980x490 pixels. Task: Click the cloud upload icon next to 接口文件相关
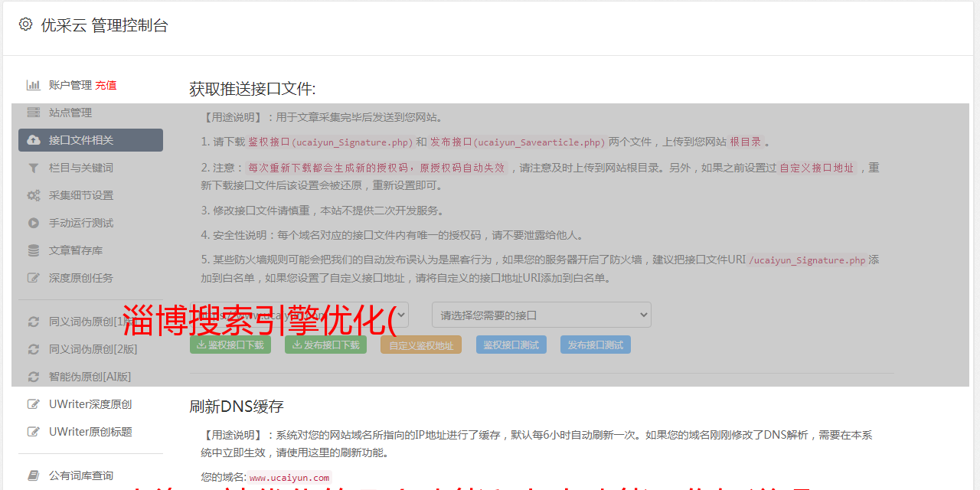pos(34,140)
